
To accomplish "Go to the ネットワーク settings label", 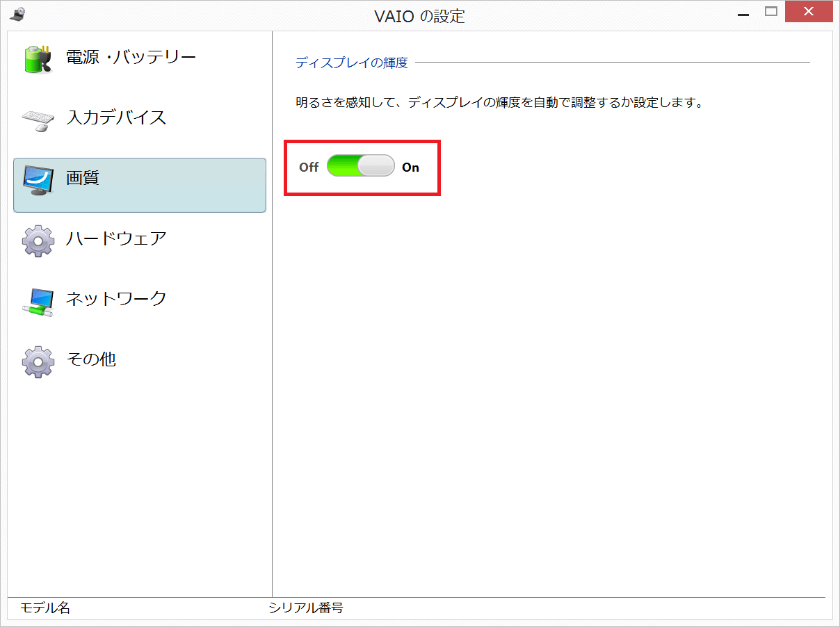I will pos(116,299).
